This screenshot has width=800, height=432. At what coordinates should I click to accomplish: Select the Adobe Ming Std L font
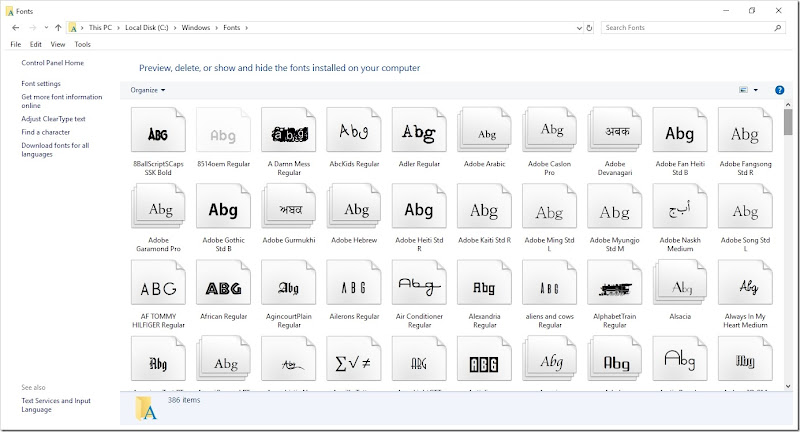click(x=549, y=206)
